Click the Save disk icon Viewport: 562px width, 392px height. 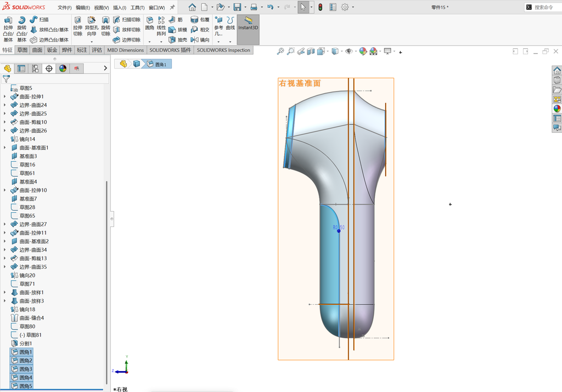(237, 7)
